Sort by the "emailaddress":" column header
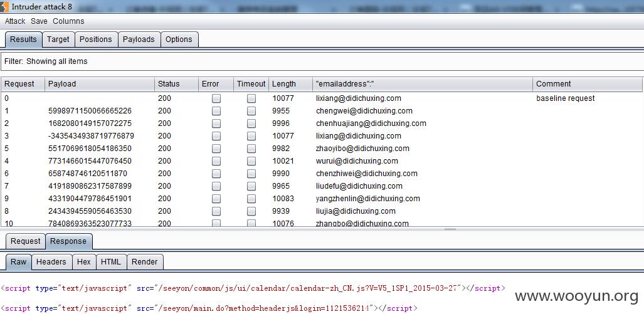The height and width of the screenshot is (314, 644). (x=422, y=84)
